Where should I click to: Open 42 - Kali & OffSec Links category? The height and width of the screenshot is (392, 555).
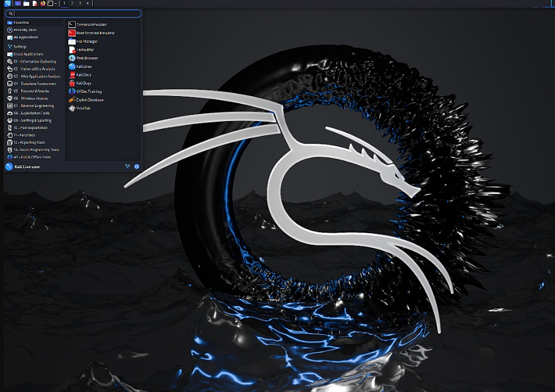(x=34, y=157)
